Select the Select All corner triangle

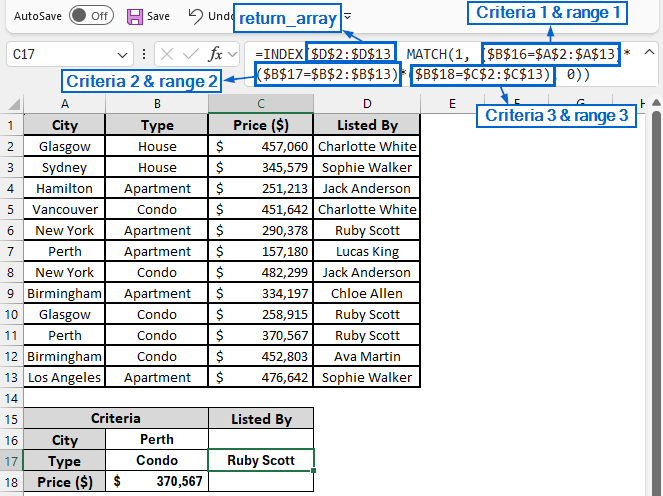12,103
